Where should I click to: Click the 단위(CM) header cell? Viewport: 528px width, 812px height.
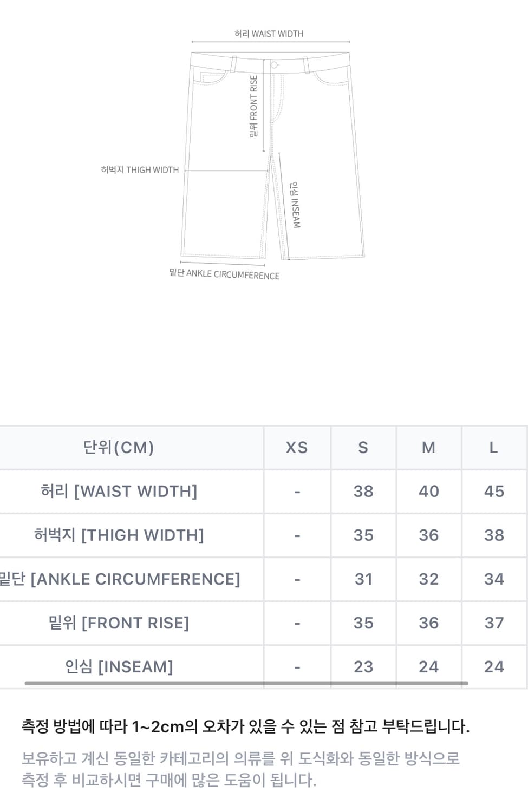[119, 448]
